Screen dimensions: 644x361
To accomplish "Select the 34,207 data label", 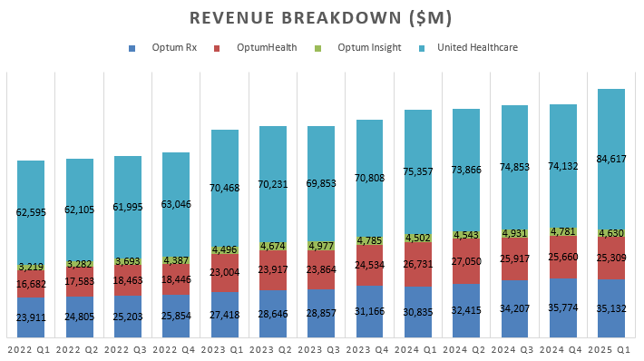I will 514,308.
